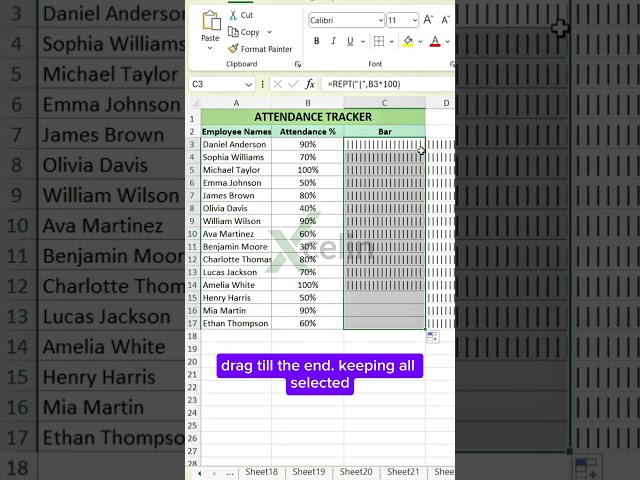Viewport: 640px width, 480px height.
Task: Click the Borders icon
Action: pyautogui.click(x=379, y=41)
